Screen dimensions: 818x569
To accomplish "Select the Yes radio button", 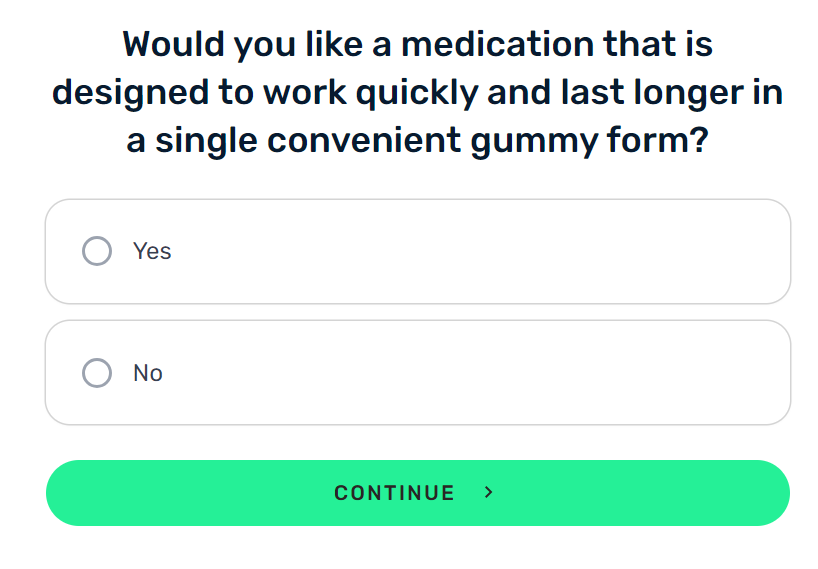I will [x=97, y=251].
